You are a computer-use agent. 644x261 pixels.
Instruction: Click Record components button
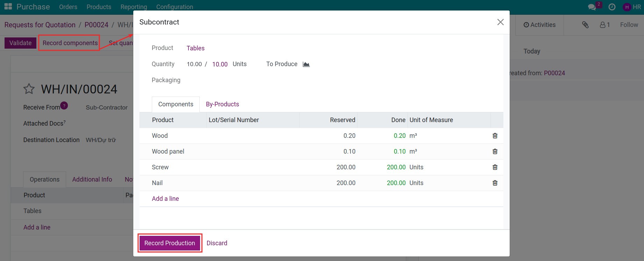pos(70,43)
